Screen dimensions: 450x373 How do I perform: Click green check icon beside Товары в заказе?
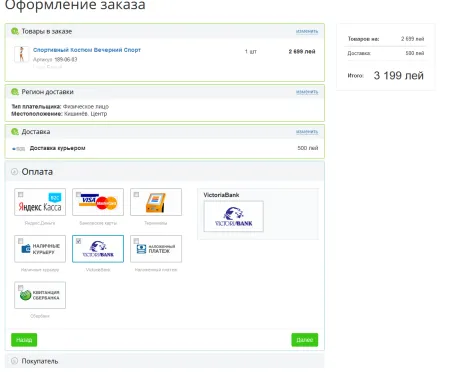tap(15, 31)
